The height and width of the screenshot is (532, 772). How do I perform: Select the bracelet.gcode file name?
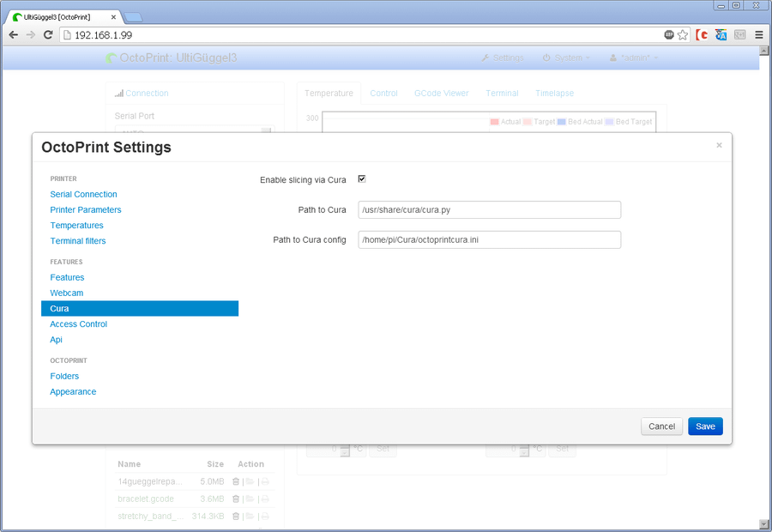point(146,499)
